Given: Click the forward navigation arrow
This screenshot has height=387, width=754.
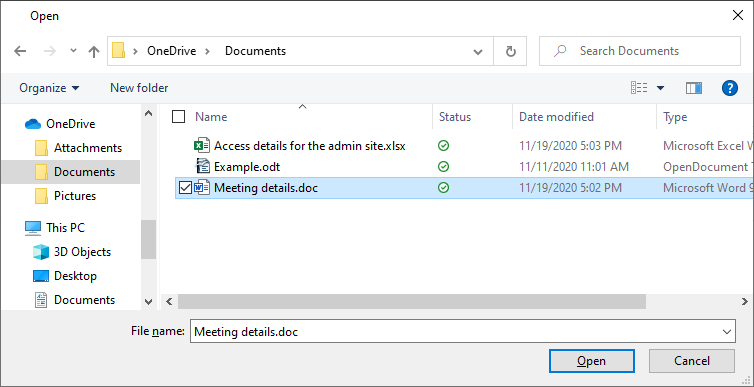Looking at the screenshot, I should (x=50, y=51).
